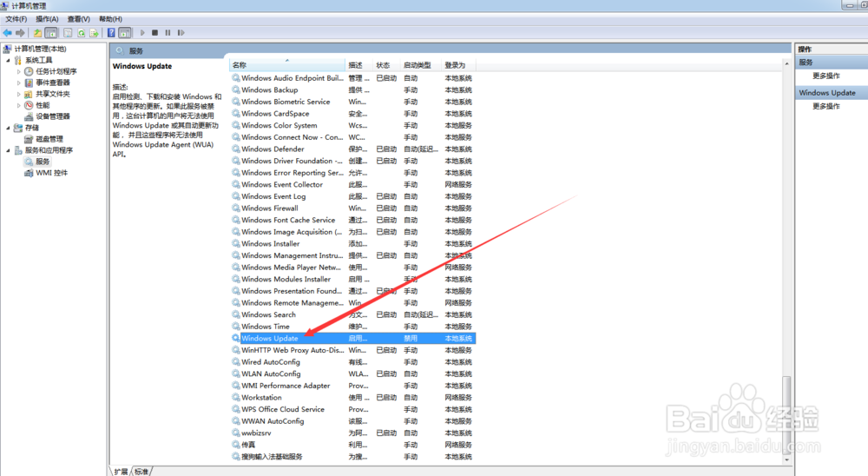Click the restart service toolbar icon
Screen dimensions: 868x476
[x=181, y=33]
